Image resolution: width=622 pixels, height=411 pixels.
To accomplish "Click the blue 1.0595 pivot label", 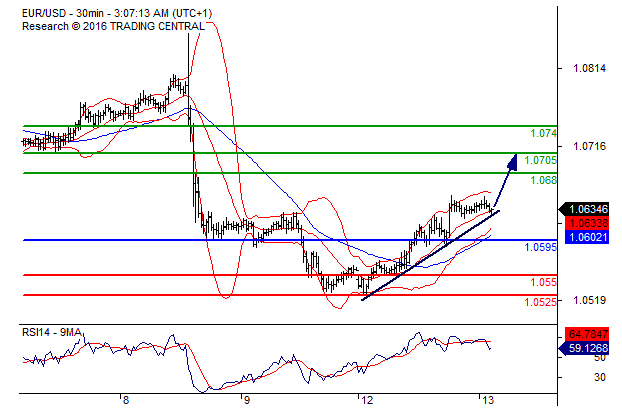I will (540, 248).
